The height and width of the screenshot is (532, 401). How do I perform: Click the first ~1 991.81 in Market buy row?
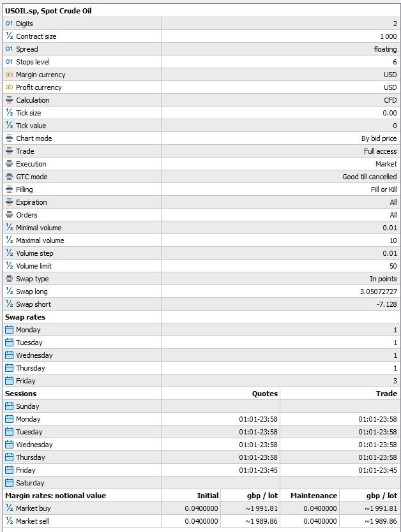261,508
